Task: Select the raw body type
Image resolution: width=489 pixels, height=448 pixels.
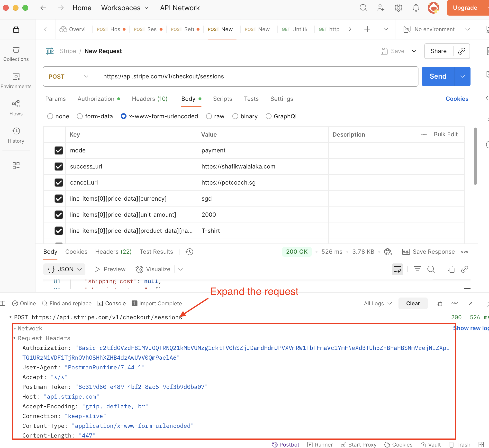Action: [x=209, y=116]
